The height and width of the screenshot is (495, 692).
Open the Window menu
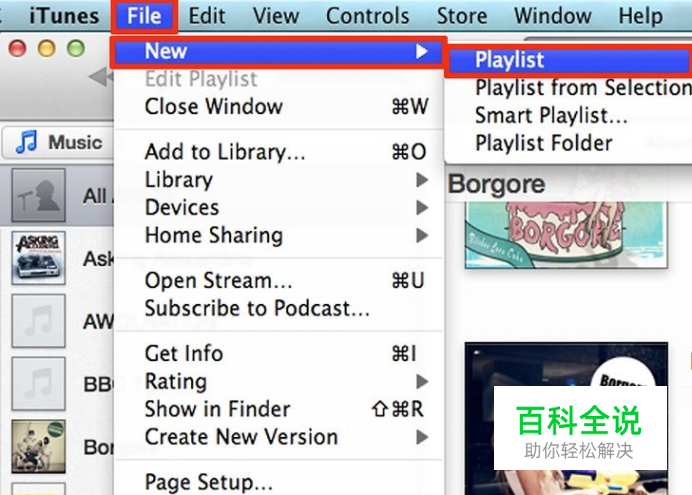(553, 16)
